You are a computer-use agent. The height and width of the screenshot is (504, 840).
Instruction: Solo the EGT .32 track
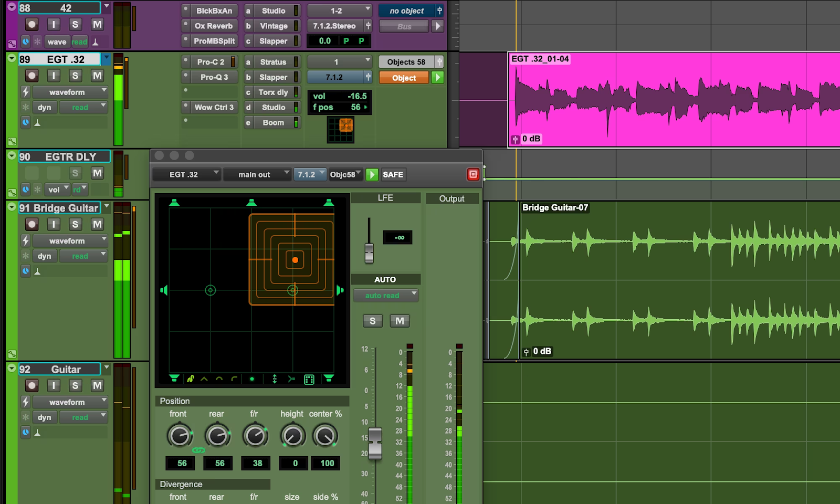[x=75, y=76]
